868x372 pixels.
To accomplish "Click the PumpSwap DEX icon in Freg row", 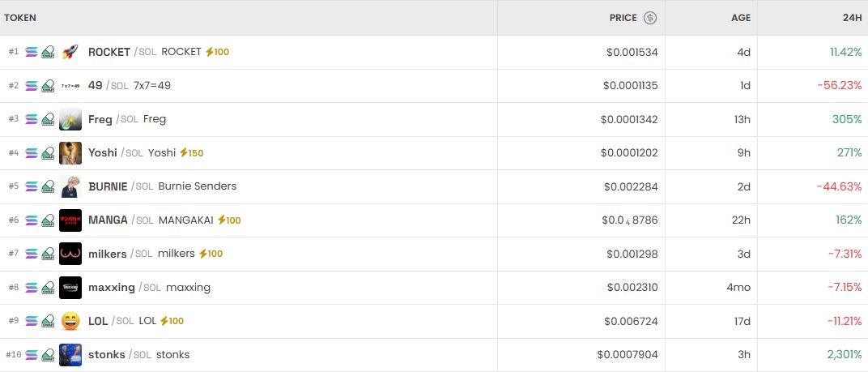I will pyautogui.click(x=48, y=119).
